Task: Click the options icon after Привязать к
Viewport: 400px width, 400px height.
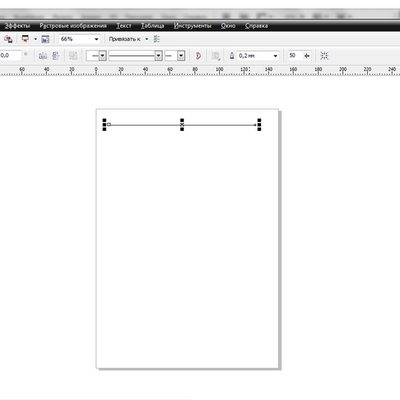Action: (x=157, y=39)
